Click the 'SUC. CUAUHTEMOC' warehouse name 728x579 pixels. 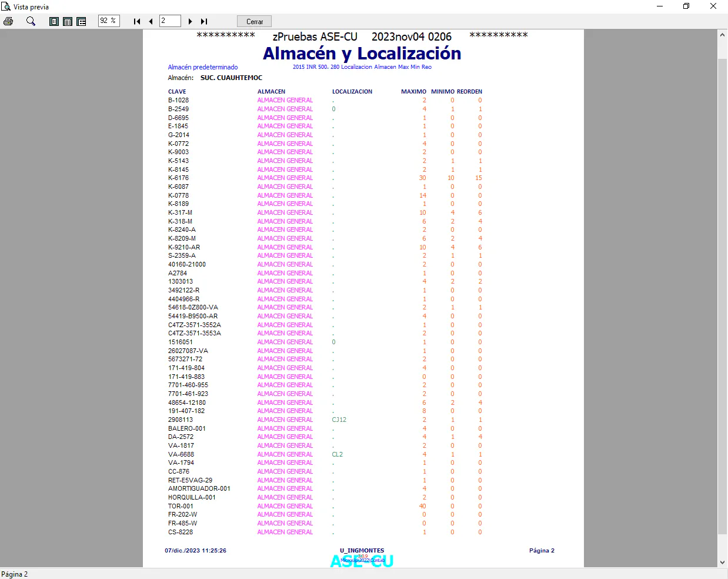click(x=231, y=78)
